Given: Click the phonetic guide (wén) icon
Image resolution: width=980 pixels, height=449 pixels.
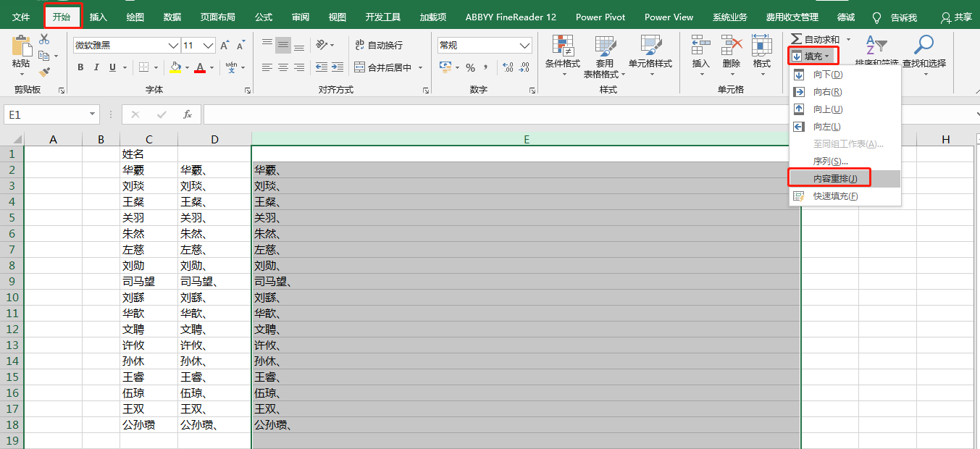Looking at the screenshot, I should [231, 67].
